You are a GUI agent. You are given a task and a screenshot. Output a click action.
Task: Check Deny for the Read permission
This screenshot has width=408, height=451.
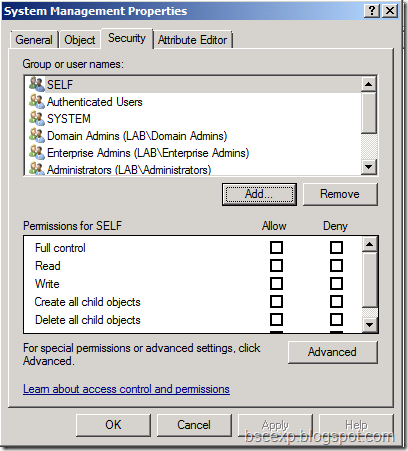tap(336, 266)
